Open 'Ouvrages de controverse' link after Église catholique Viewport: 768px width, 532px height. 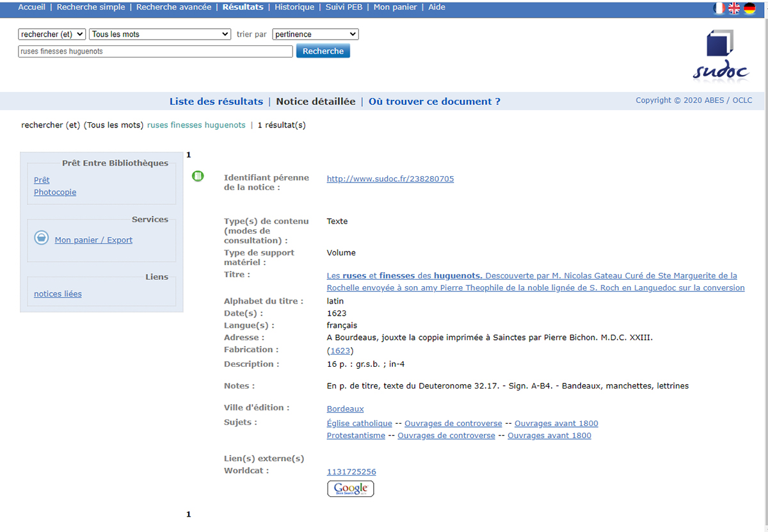(x=453, y=423)
